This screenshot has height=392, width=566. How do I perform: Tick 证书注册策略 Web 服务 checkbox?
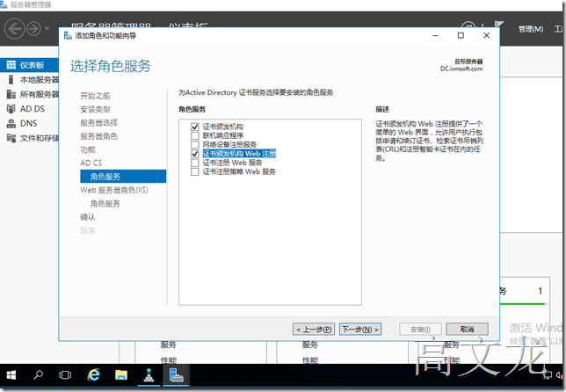[195, 171]
